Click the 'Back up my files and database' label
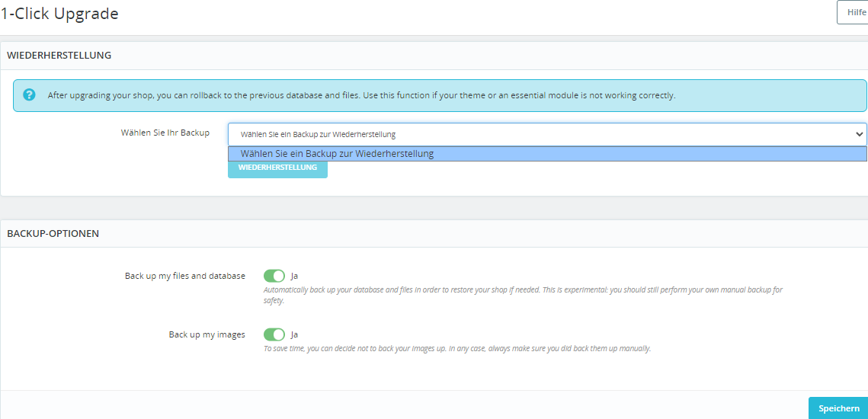The height and width of the screenshot is (419, 868). (x=185, y=276)
